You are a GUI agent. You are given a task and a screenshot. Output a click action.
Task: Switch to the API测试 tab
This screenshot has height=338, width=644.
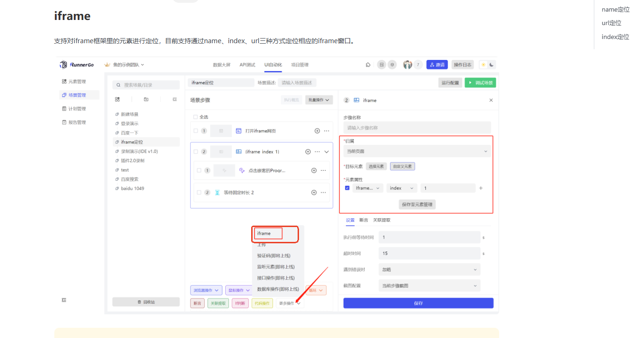[247, 65]
